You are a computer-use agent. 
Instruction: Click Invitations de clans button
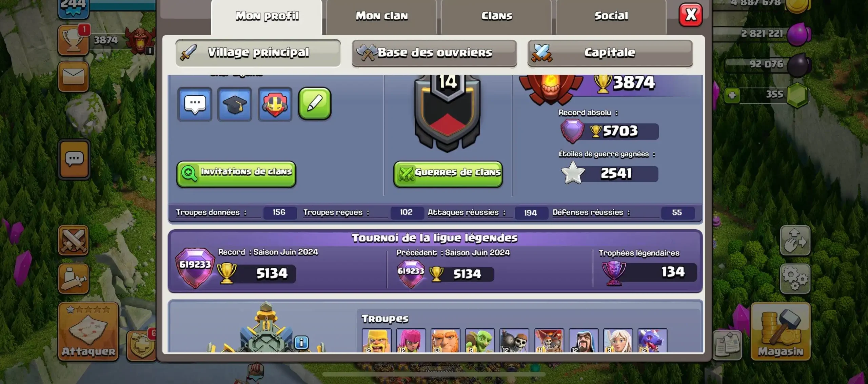[236, 174]
